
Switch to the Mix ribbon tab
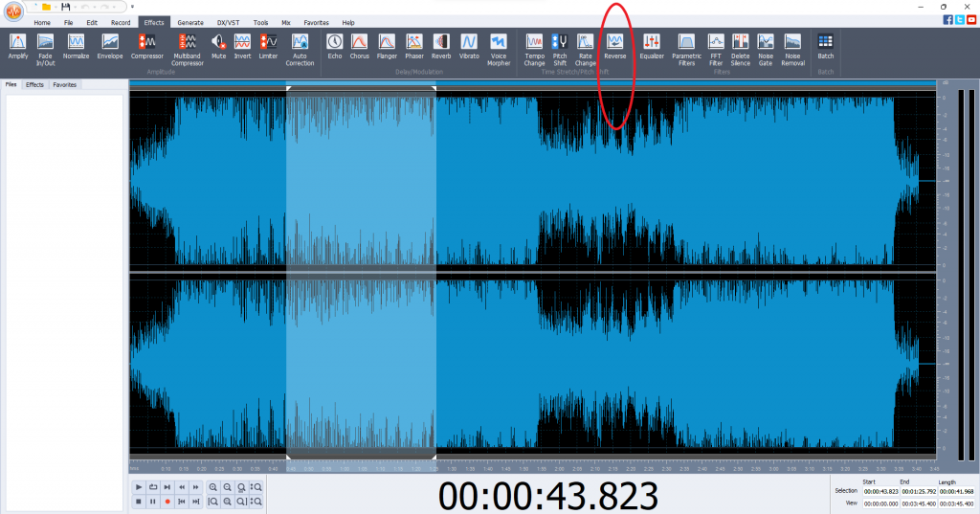click(x=285, y=23)
